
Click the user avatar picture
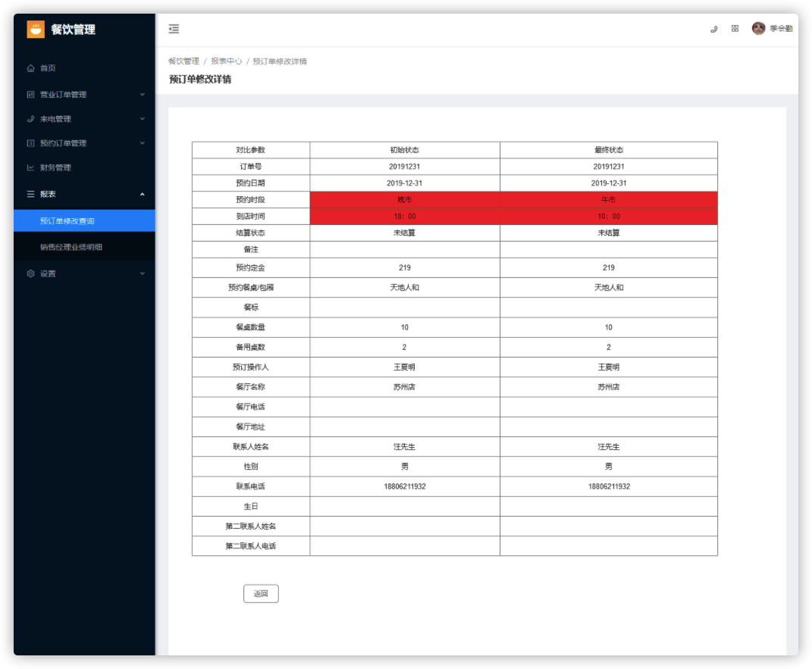[x=759, y=29]
